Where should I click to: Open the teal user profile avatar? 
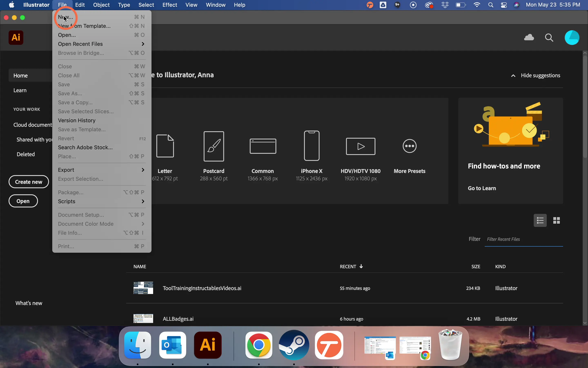(572, 37)
